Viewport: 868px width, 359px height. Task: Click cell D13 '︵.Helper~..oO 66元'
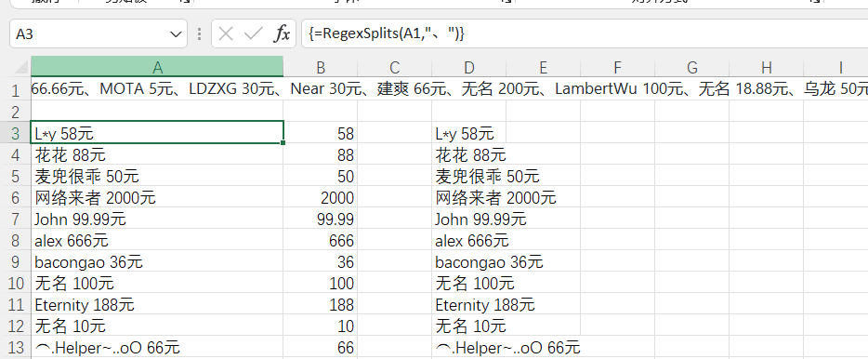coord(469,347)
